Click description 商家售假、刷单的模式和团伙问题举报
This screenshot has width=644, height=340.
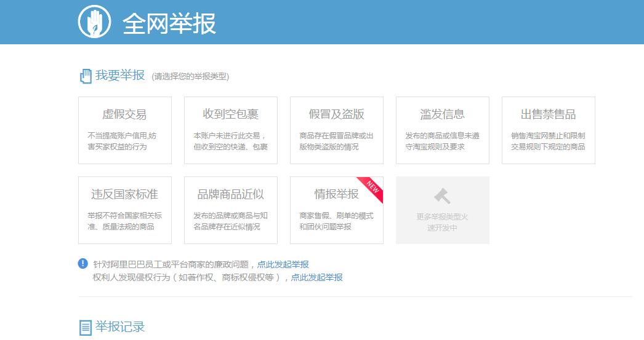click(336, 221)
